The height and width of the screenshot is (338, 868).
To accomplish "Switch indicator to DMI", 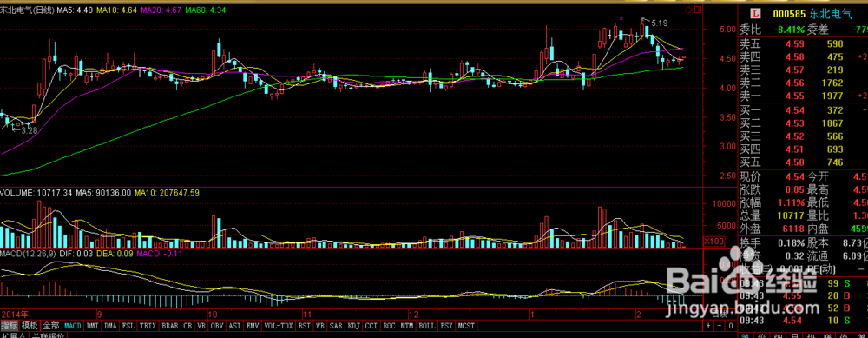I will pos(93,326).
